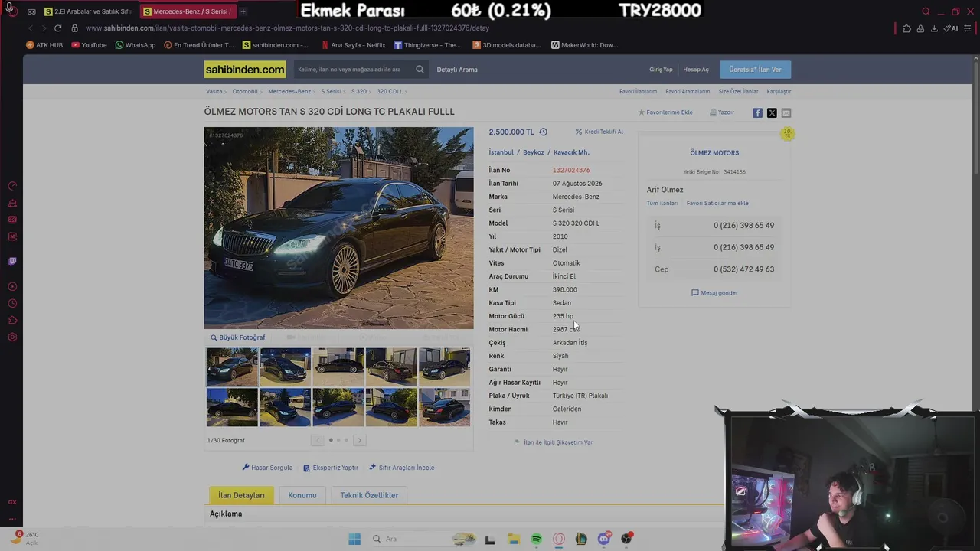Switch to the Mercedes-Benz / S Serisi tab
The height and width of the screenshot is (551, 980).
(187, 11)
